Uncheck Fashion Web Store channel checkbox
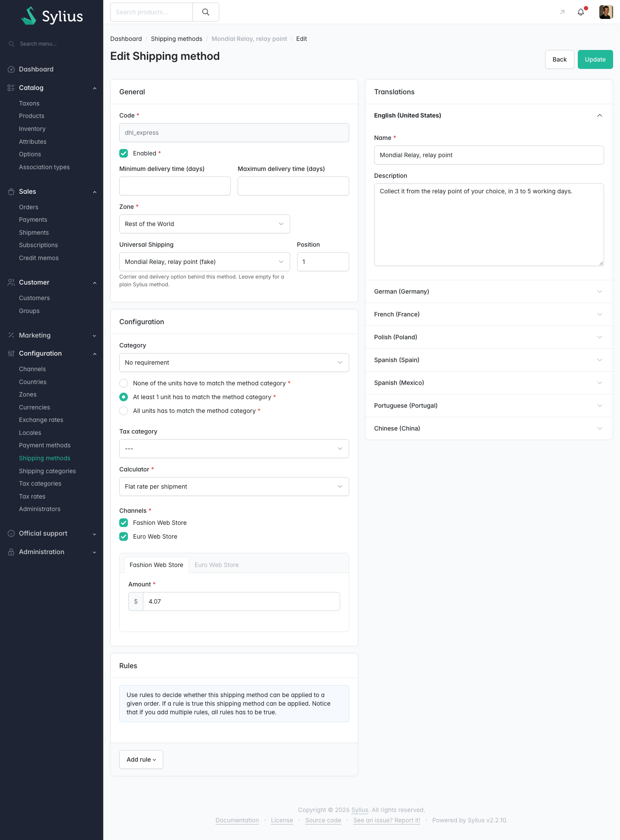 point(124,523)
